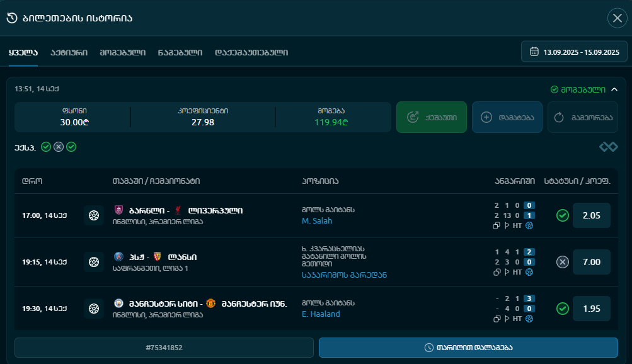Open date range picker 13.09.2025 - 15.09.2025
The width and height of the screenshot is (632, 364).
click(574, 52)
